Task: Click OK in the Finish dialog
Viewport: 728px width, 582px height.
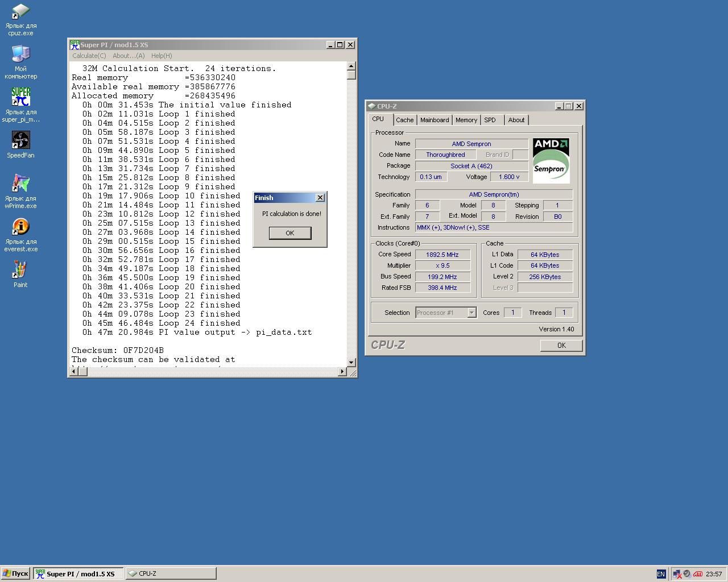Action: pyautogui.click(x=290, y=233)
